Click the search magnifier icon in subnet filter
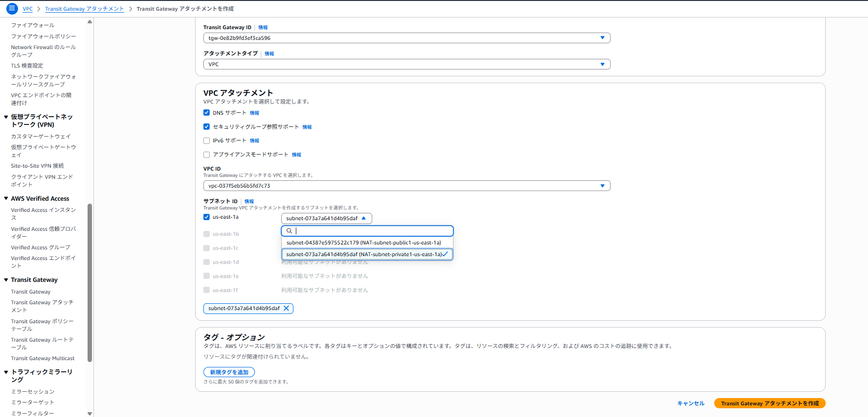Screen dimensions: 868x417 point(289,231)
